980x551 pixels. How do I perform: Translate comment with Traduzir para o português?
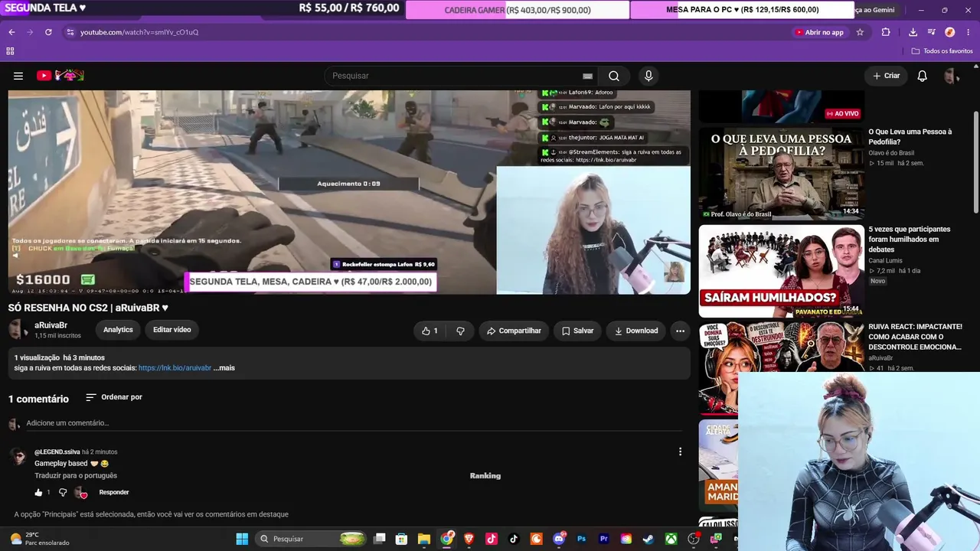pos(76,476)
